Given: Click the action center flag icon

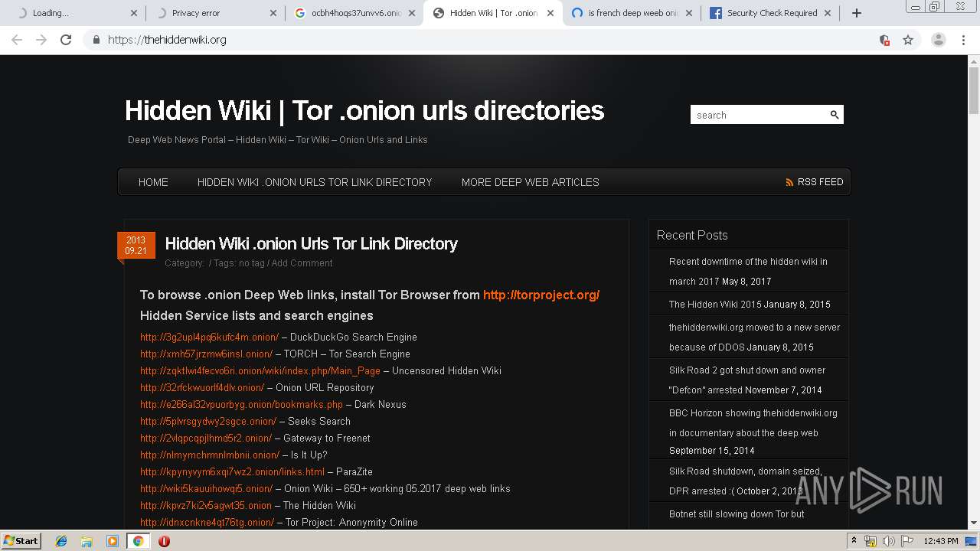Looking at the screenshot, I should pyautogui.click(x=907, y=541).
